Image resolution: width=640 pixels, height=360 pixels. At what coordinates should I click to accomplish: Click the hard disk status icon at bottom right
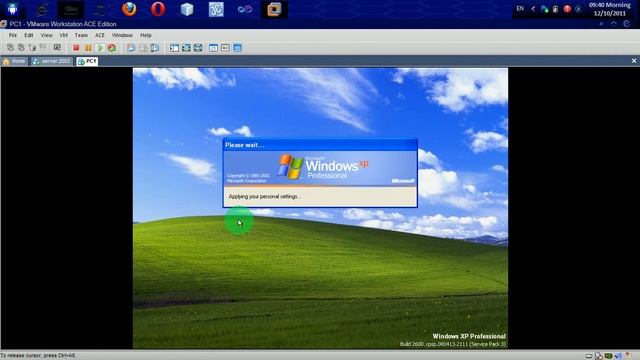589,356
